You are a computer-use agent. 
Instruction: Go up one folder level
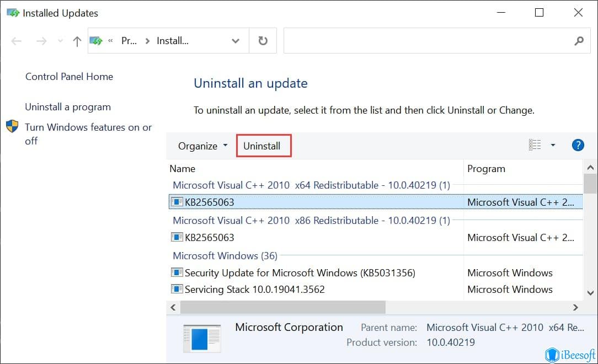click(77, 41)
